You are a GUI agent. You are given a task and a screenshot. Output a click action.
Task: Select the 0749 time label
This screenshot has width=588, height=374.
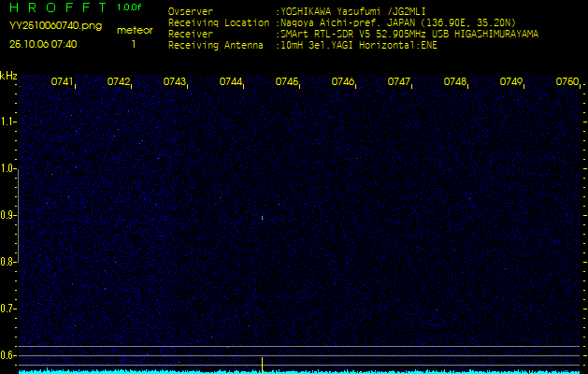[511, 82]
